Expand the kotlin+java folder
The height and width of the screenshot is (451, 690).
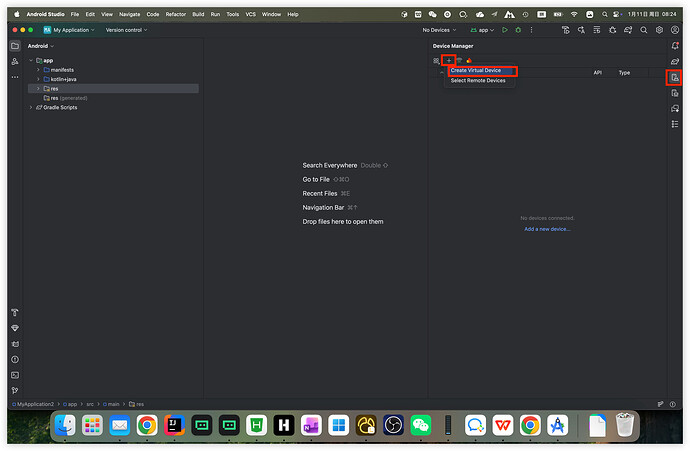point(38,79)
